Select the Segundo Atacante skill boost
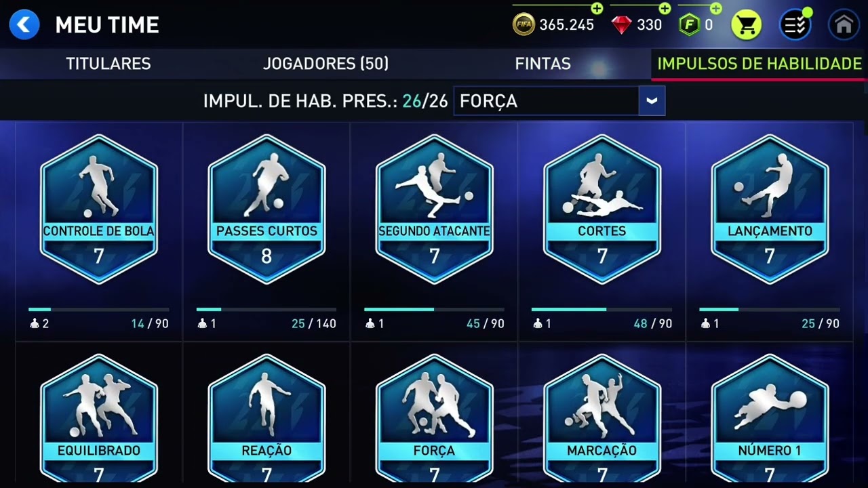This screenshot has width=868, height=488. (434, 209)
